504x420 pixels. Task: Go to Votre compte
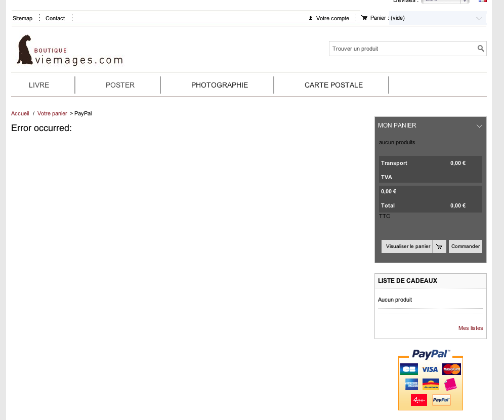coord(332,18)
